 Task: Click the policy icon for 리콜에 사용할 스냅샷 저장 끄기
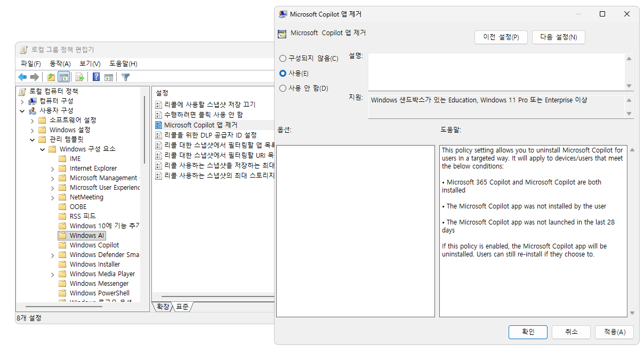pos(158,105)
